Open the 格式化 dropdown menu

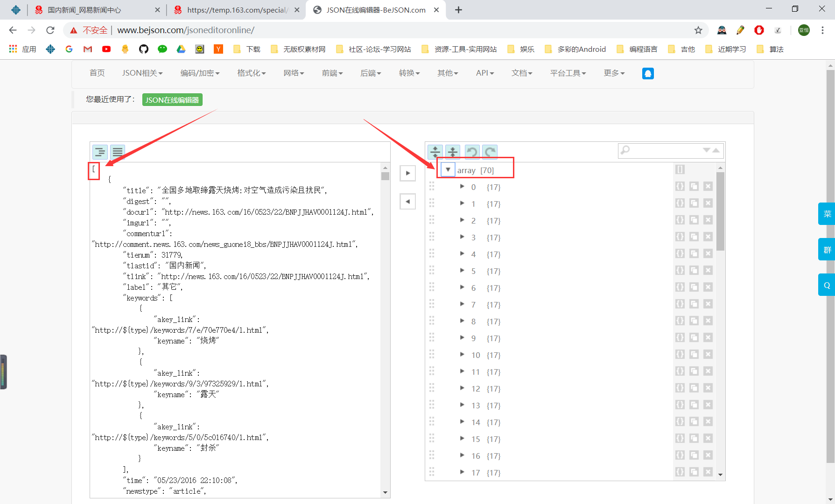point(252,73)
